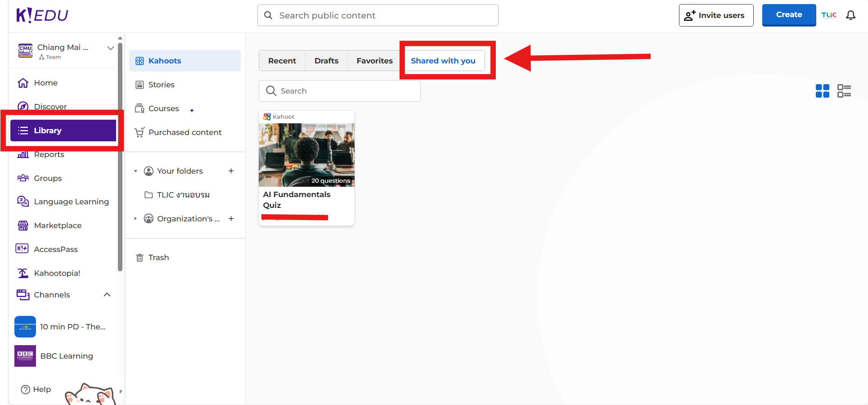Expand the Organization's folders tree
868x405 pixels.
coord(135,219)
